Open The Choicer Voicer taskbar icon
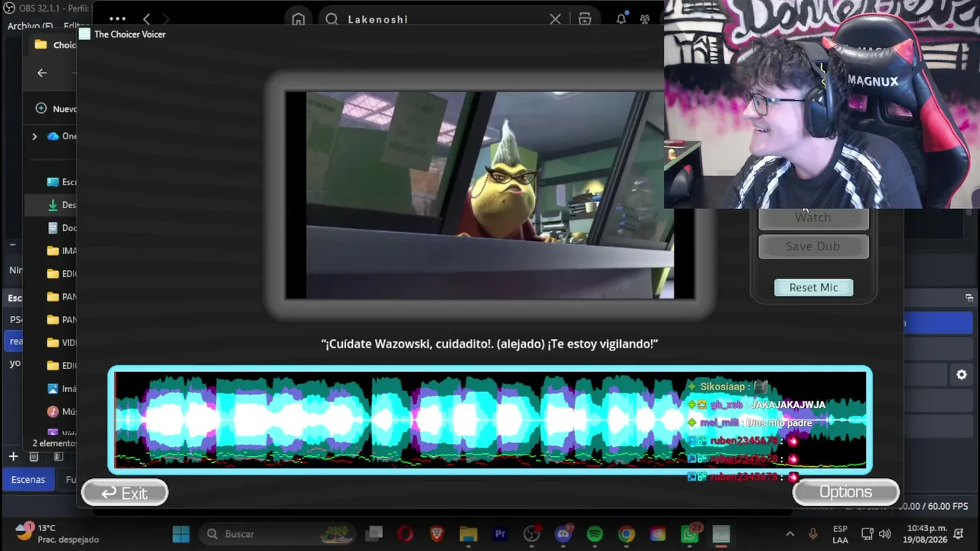The image size is (980, 551). (x=721, y=534)
